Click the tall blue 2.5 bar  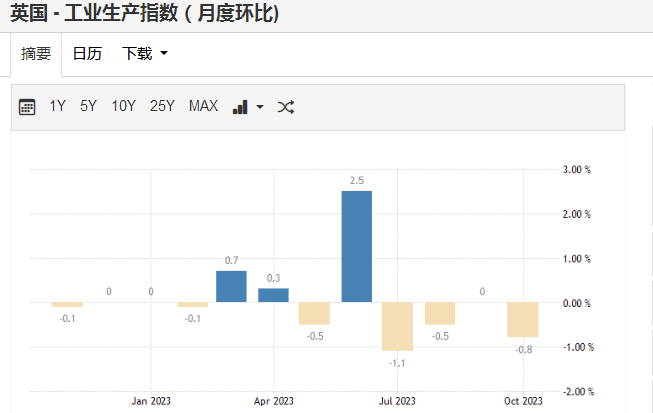356,247
